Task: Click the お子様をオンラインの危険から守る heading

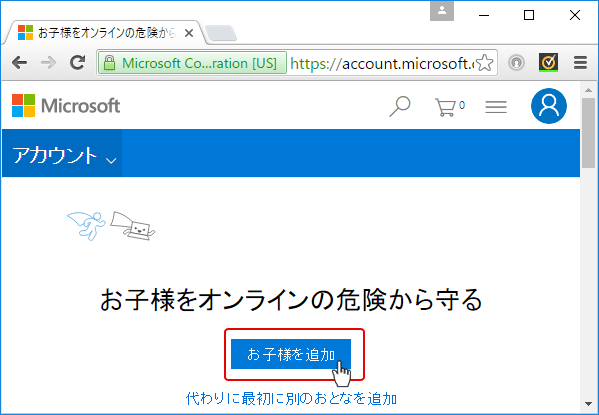Action: point(291,300)
